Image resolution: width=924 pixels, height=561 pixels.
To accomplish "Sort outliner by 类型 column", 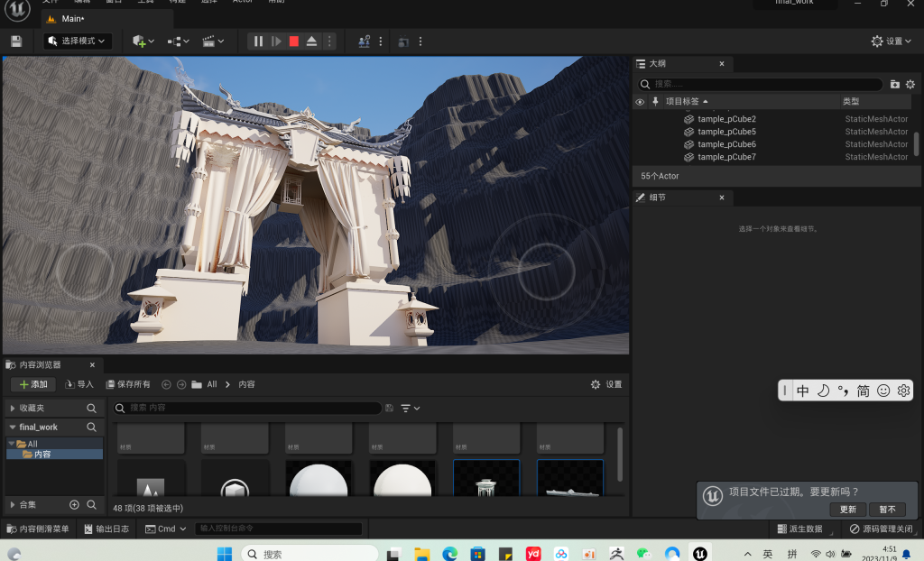I will [x=851, y=101].
